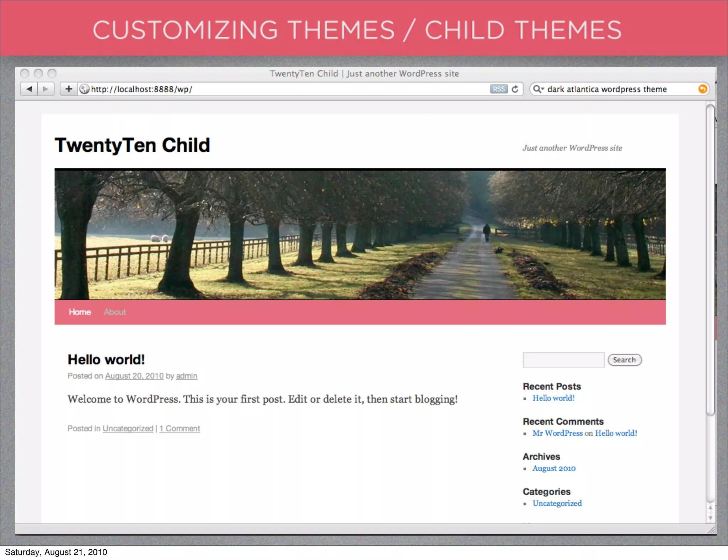Click the plus Add Bookmark button
This screenshot has height=560, width=728.
pyautogui.click(x=69, y=89)
